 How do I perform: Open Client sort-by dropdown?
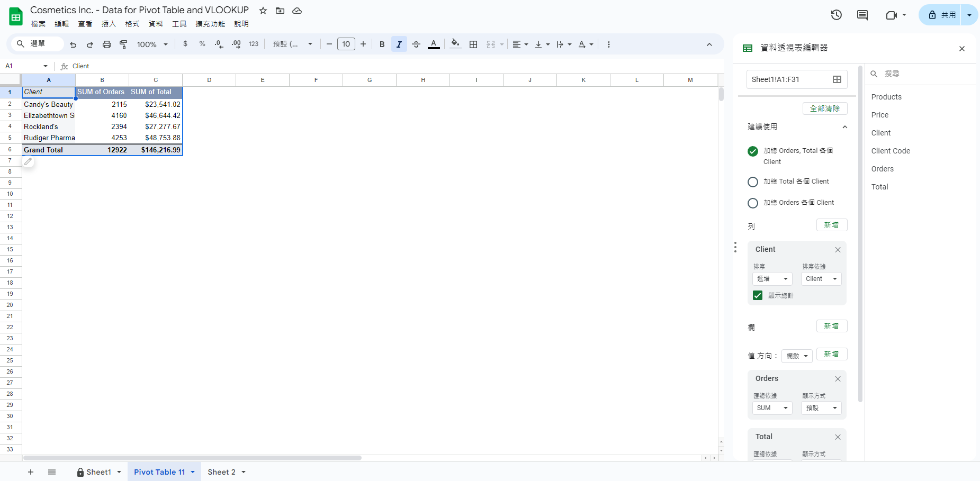point(821,279)
